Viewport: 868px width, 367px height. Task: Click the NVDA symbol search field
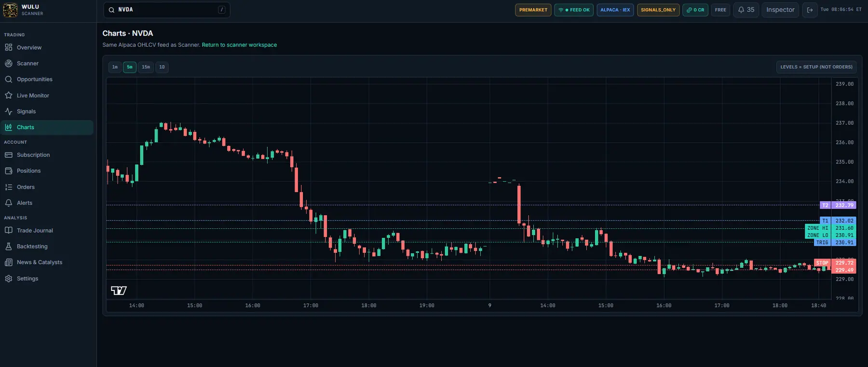(167, 10)
